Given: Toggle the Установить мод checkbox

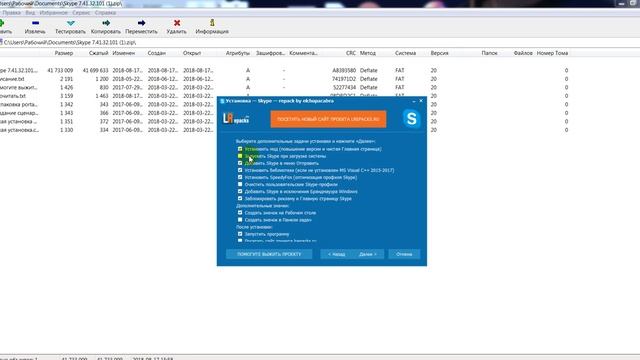Looking at the screenshot, I should (x=240, y=149).
